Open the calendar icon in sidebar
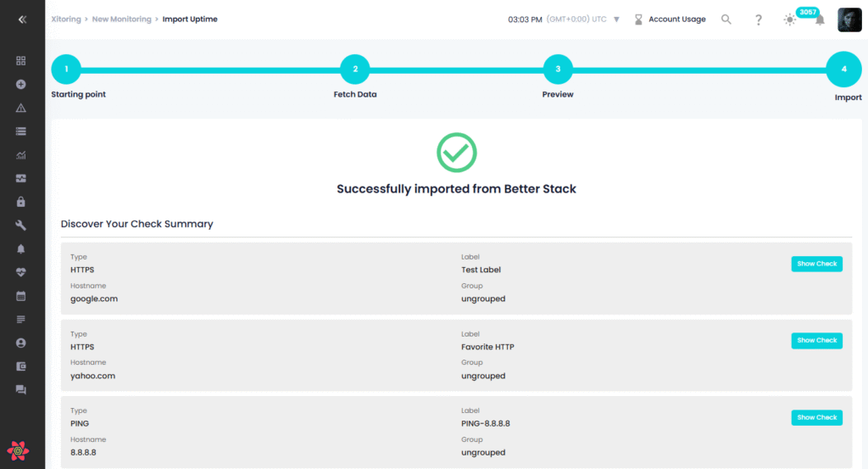The image size is (868, 469). (x=21, y=296)
